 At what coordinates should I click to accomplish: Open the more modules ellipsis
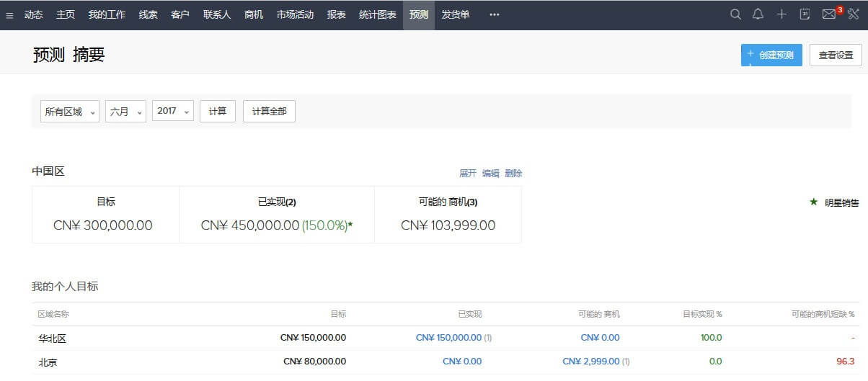pos(494,14)
